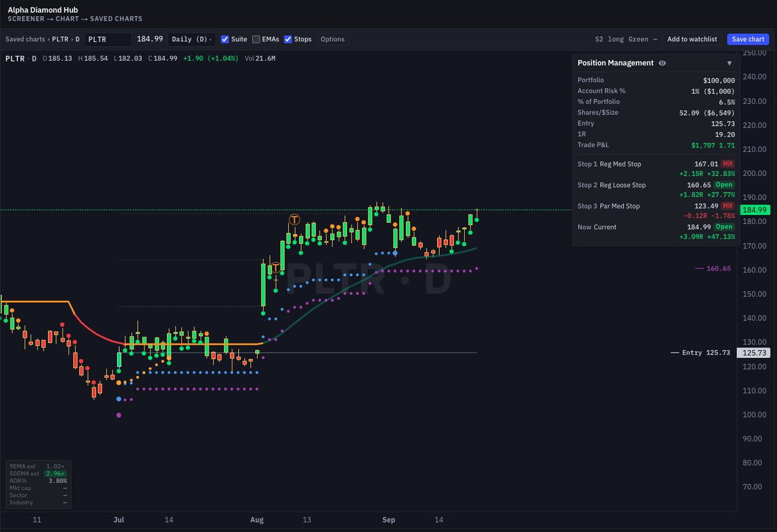
Task: Click the 184.99 current price axis tag
Action: 754,210
